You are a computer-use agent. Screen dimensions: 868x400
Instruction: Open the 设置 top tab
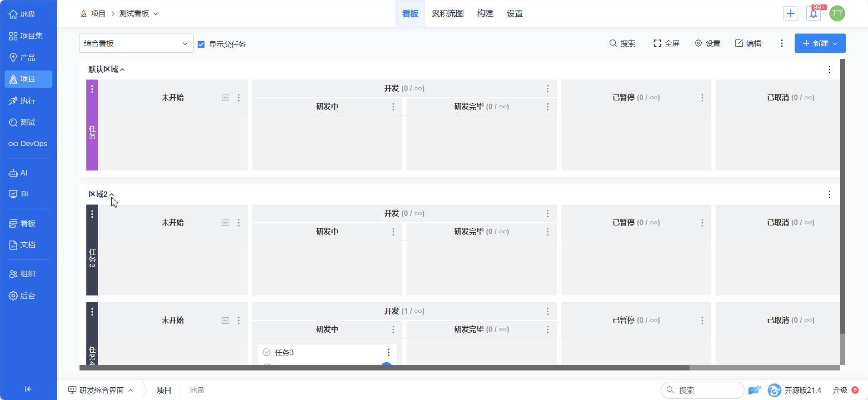(514, 14)
